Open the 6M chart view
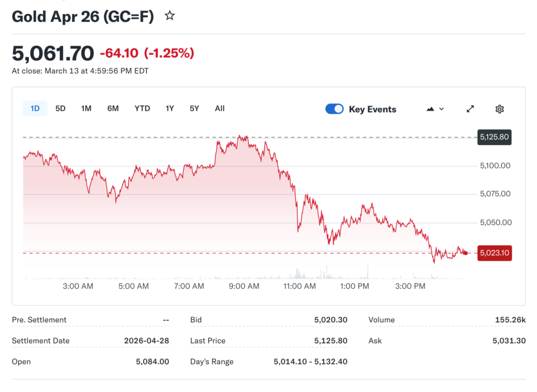537x392 pixels. pyautogui.click(x=113, y=108)
